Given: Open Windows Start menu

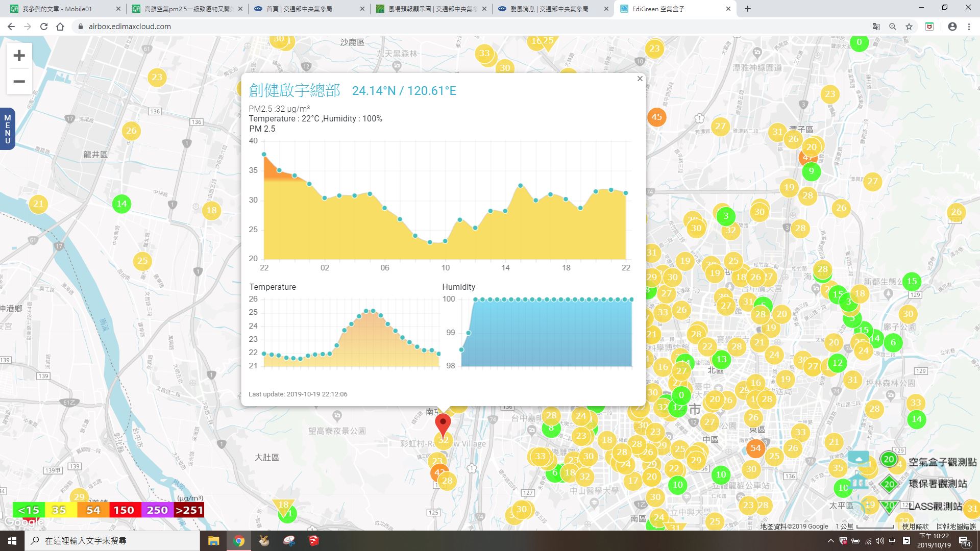Looking at the screenshot, I should [12, 541].
